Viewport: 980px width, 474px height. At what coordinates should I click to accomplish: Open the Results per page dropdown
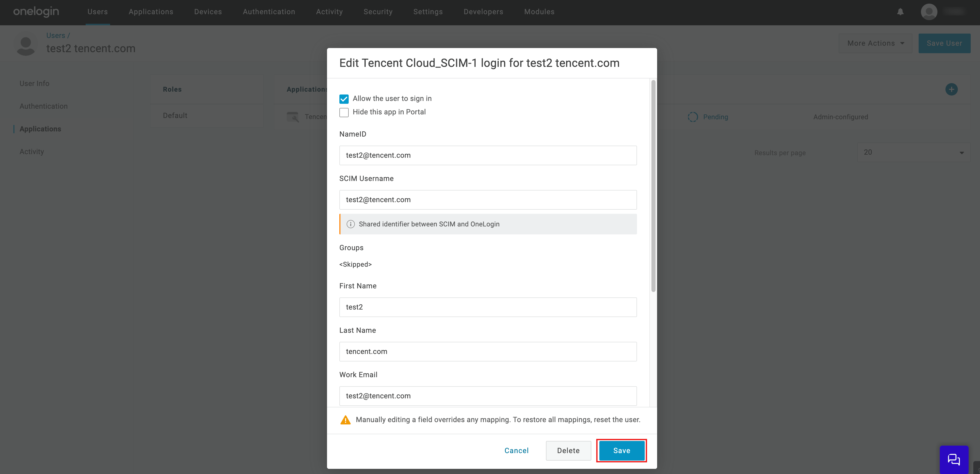tap(913, 152)
